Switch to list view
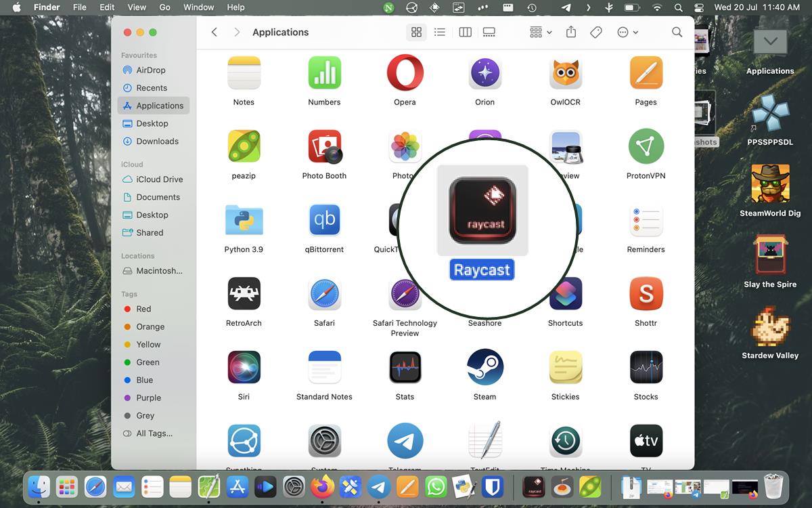The image size is (812, 508). tap(440, 32)
